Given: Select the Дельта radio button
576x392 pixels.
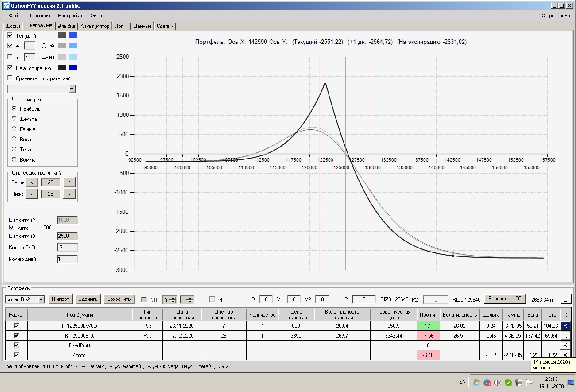Looking at the screenshot, I should click(14, 119).
